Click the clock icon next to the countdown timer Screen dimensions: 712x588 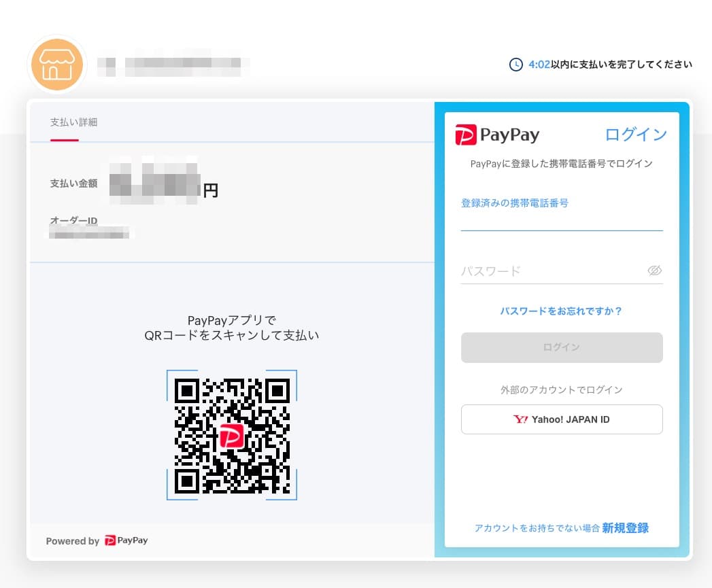point(515,64)
